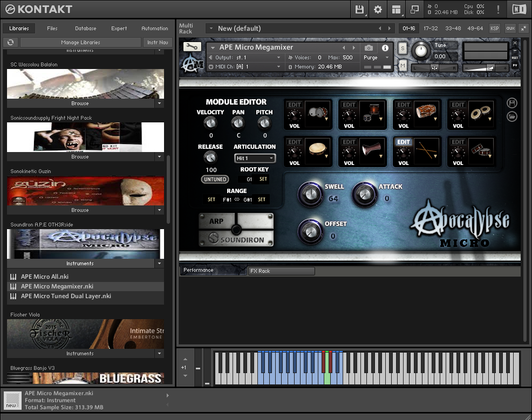The image size is (532, 420).
Task: Click the exclamation mark panic icon
Action: [498, 9]
